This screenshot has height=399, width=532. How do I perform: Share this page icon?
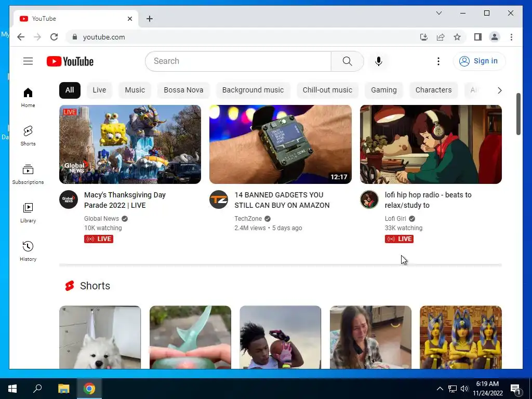pos(441,37)
